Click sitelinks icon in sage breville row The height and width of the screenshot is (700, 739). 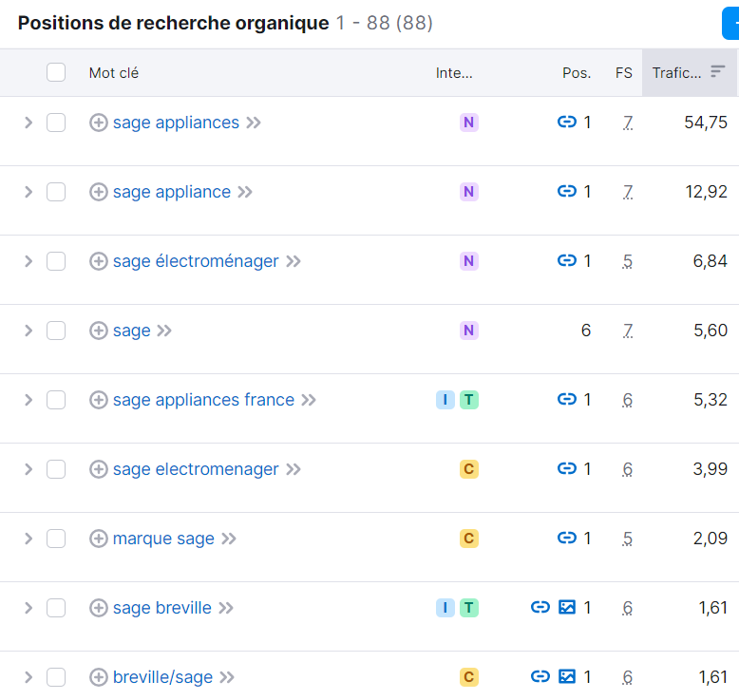(x=540, y=607)
